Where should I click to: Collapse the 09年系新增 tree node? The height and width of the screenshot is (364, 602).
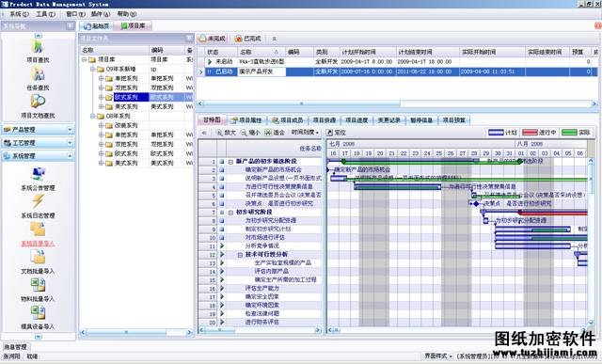92,69
